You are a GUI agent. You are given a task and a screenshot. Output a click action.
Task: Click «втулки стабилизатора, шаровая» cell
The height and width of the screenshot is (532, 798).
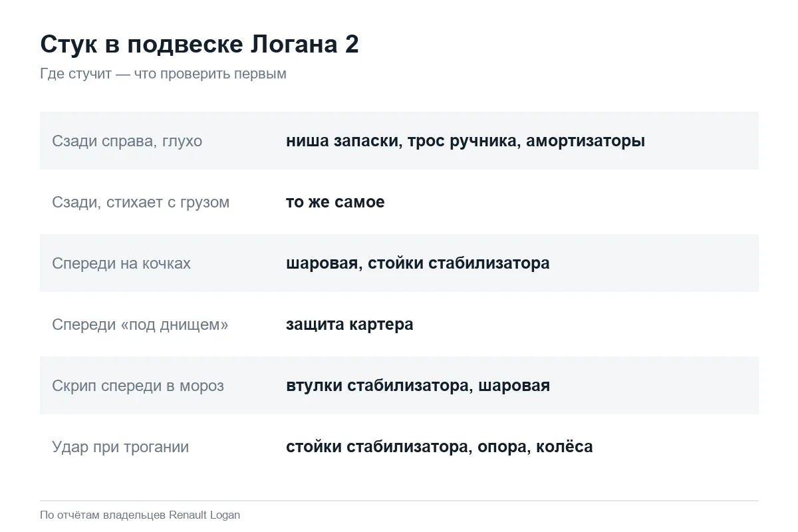pos(418,386)
